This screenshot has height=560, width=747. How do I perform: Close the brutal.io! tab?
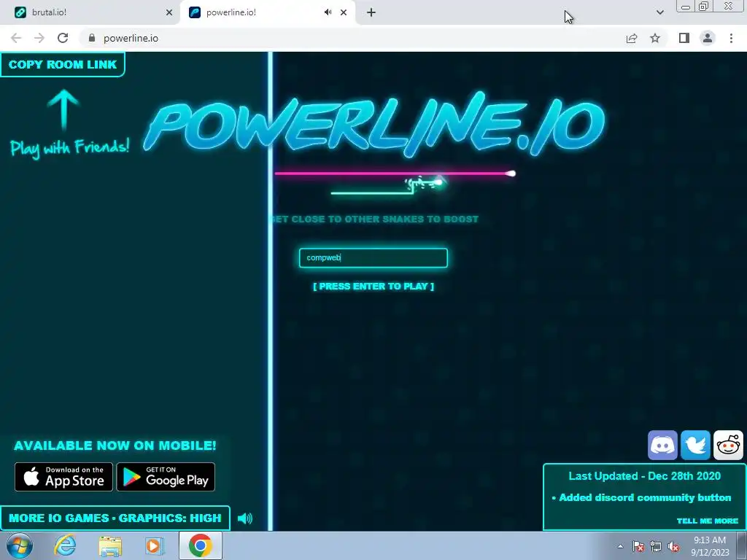point(169,12)
